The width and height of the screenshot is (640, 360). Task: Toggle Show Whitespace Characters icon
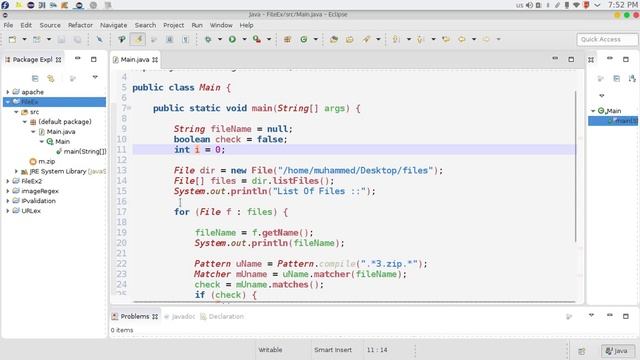185,39
